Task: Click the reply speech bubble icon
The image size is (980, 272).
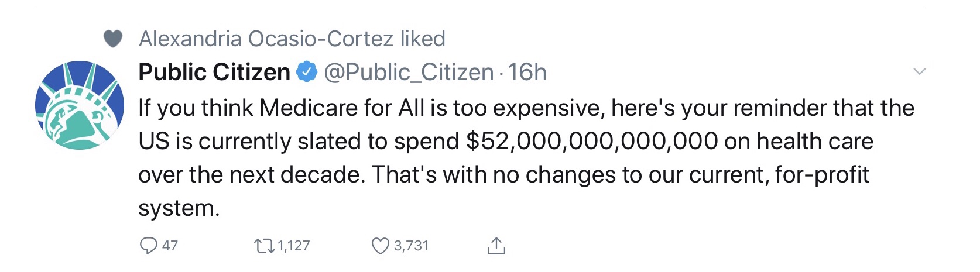Action: tap(148, 246)
